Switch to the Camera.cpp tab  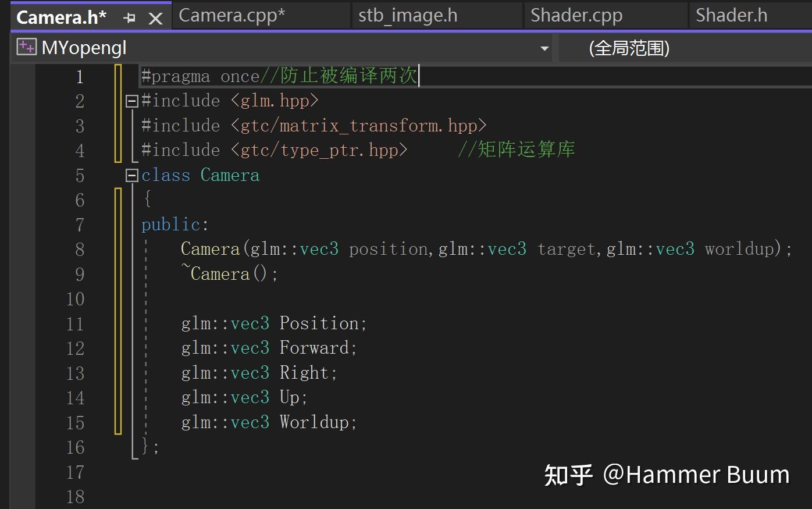(x=233, y=15)
